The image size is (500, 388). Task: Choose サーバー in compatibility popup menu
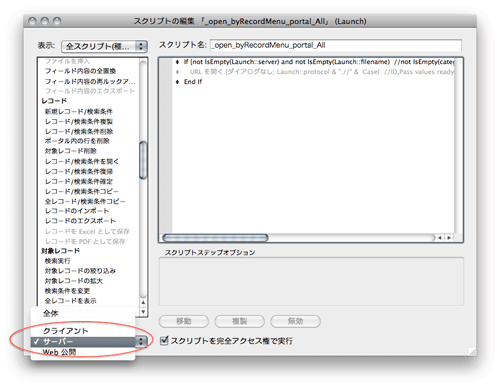(x=83, y=341)
